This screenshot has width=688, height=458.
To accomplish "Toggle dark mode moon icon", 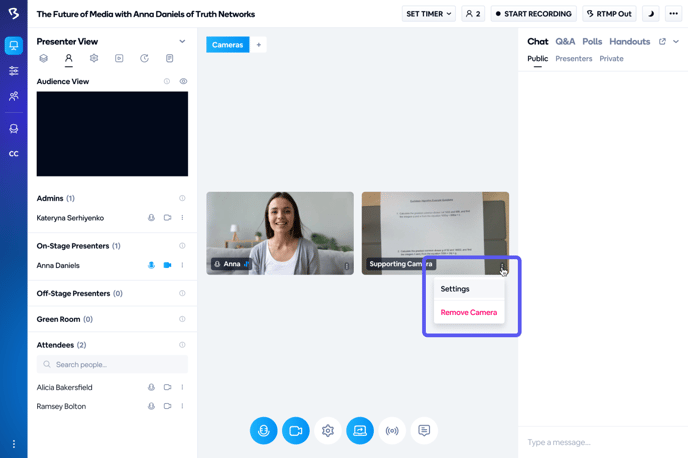I will (651, 14).
